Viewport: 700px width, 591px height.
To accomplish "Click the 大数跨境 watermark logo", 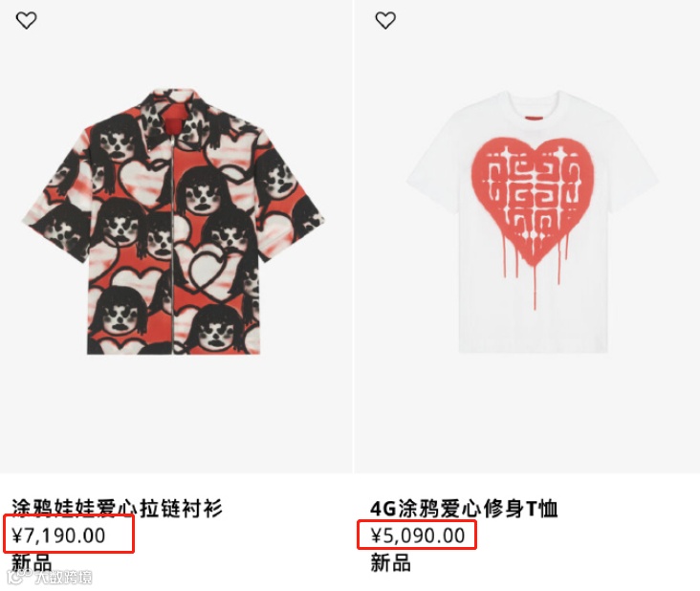I will click(x=50, y=577).
